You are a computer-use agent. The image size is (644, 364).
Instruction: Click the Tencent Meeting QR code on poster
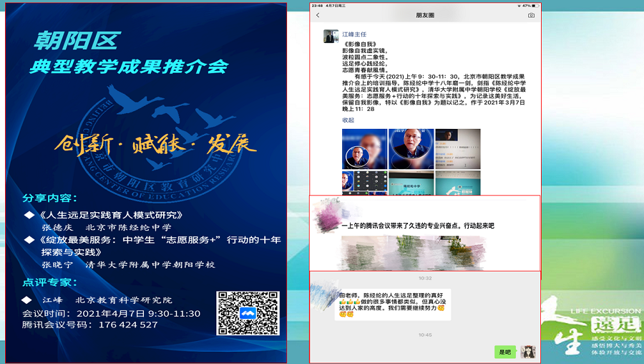coord(248,313)
